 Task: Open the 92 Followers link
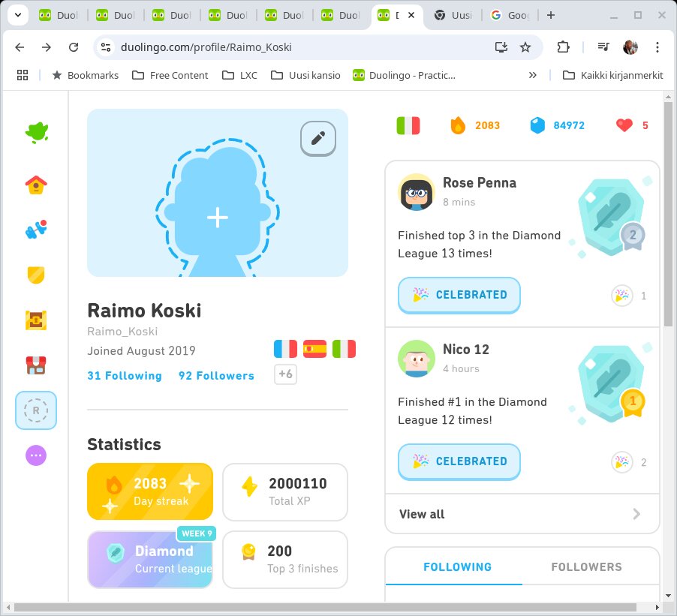click(x=216, y=376)
